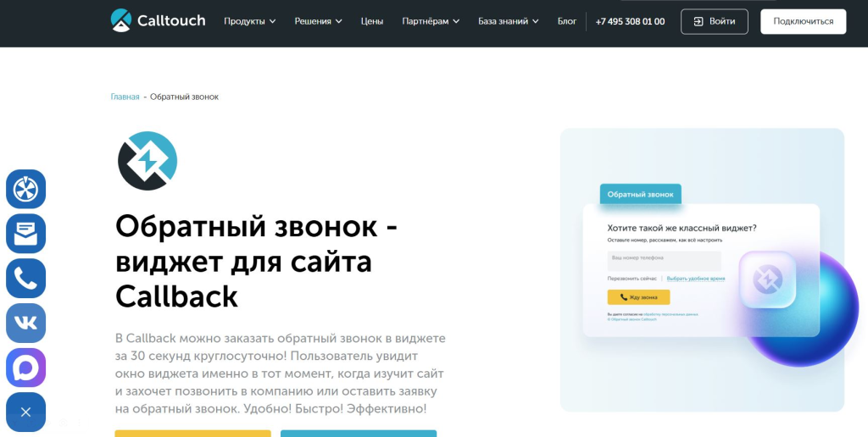Click the Войти login button

(x=714, y=21)
